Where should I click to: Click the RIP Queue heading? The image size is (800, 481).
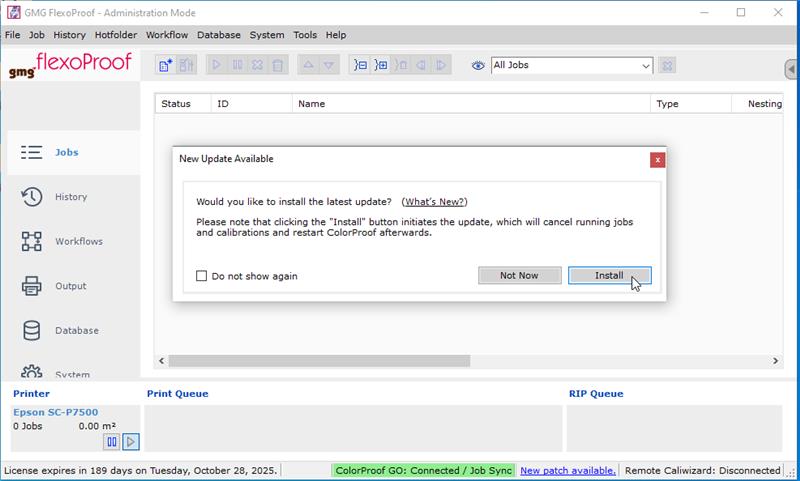[x=596, y=394]
